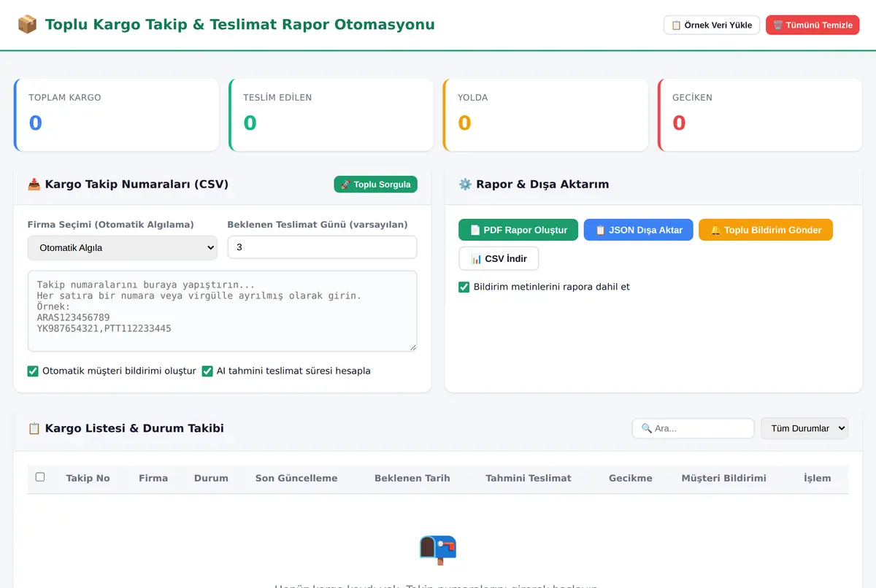Toggle 'Otomatik müşteri bildirimi oluştur' checkbox
876x588 pixels.
(x=33, y=371)
